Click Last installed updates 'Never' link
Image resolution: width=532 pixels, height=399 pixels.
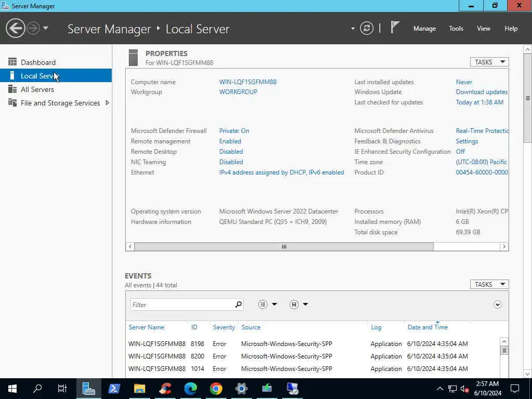point(464,82)
